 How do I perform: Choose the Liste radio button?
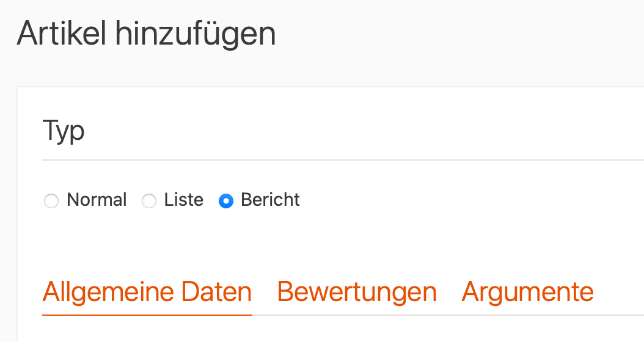(x=149, y=201)
